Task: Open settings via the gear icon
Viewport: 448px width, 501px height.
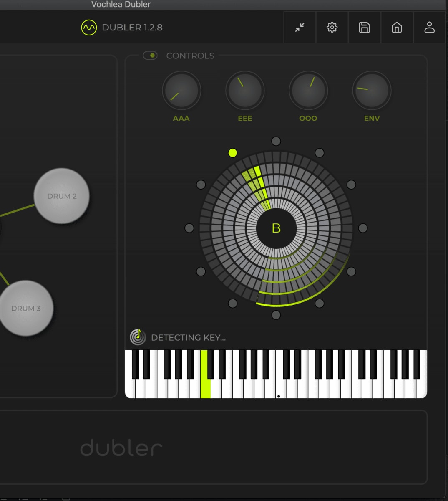Action: tap(332, 28)
